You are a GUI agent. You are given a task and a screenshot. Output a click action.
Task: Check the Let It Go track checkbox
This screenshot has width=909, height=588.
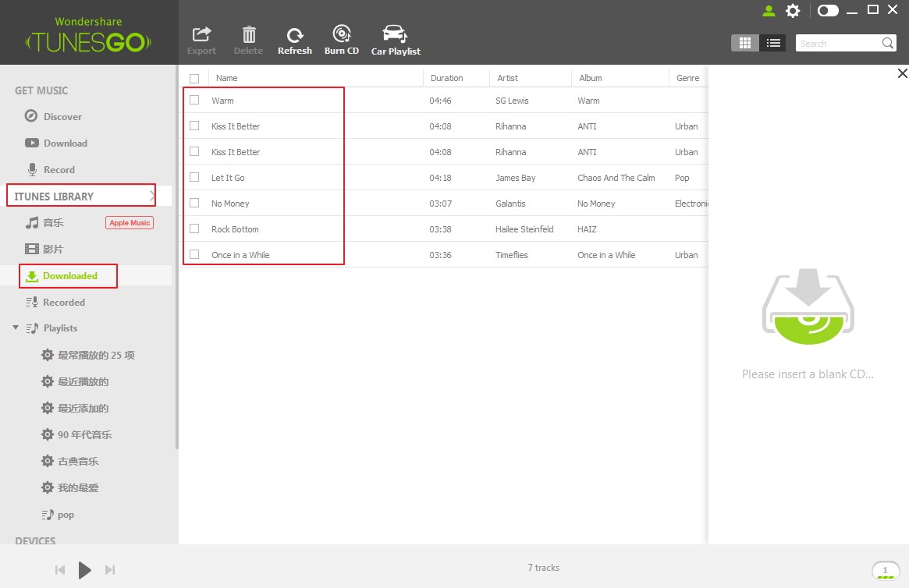[194, 177]
